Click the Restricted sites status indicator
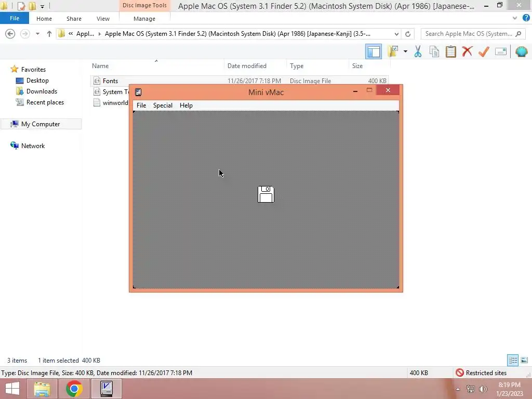This screenshot has width=532, height=399. point(481,373)
